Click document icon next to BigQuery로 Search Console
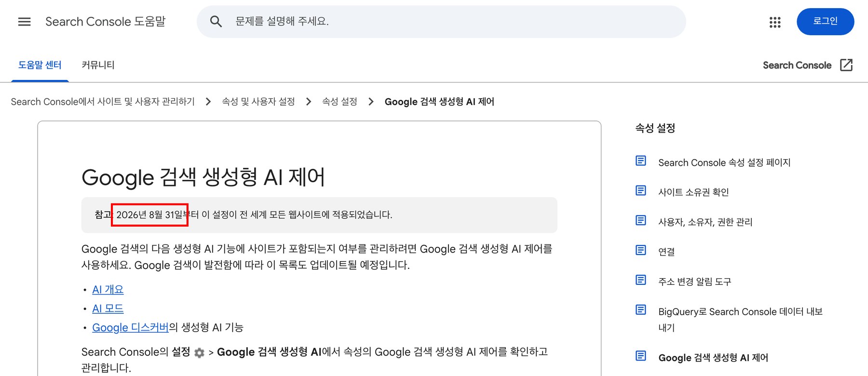The height and width of the screenshot is (376, 868). pos(641,309)
